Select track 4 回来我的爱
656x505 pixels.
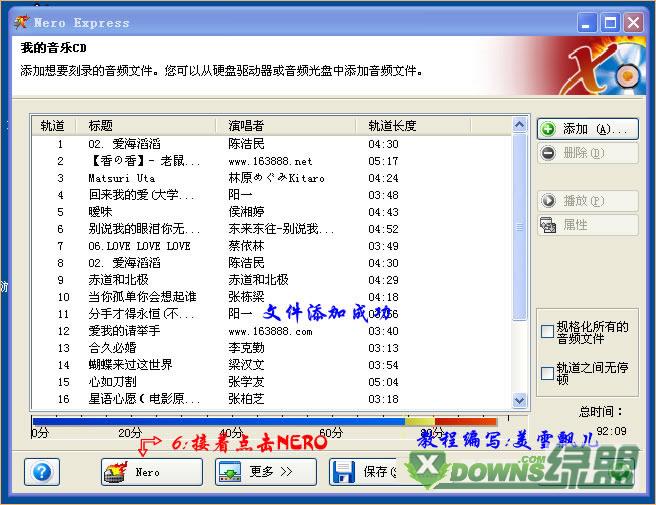coord(271,195)
